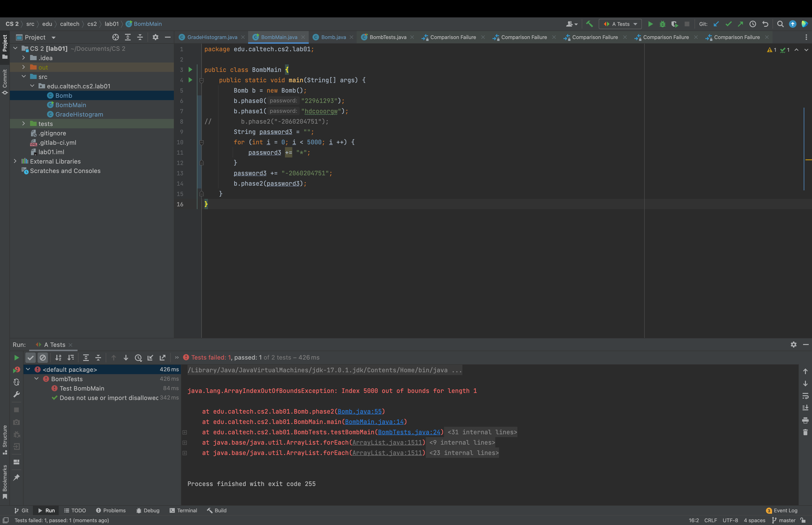Toggle soft-wrap in the console output

pyautogui.click(x=805, y=396)
